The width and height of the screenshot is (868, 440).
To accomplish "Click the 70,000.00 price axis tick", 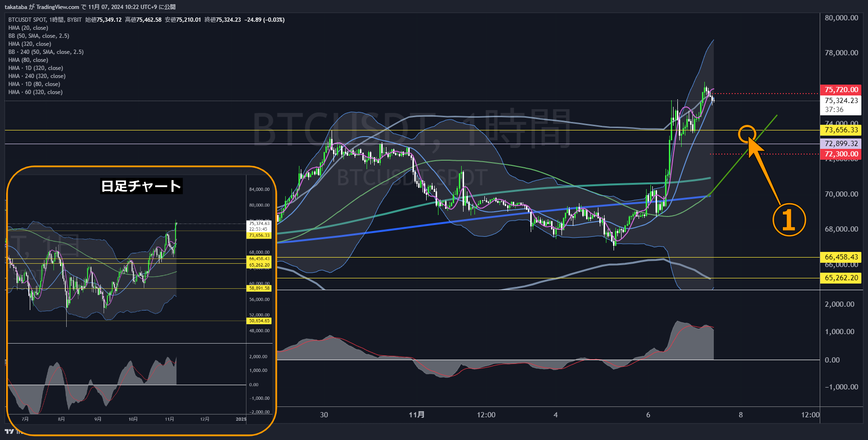I will (841, 194).
